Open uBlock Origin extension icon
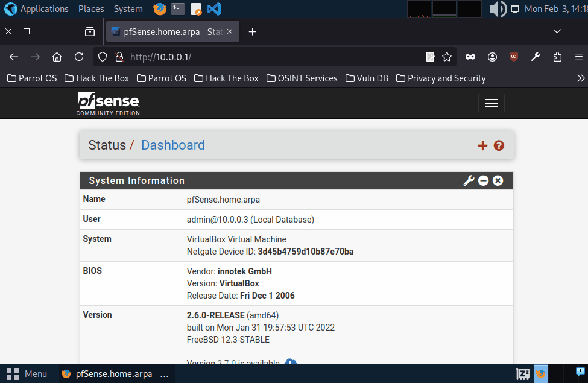Viewport: 588px width, 383px height. (x=514, y=57)
